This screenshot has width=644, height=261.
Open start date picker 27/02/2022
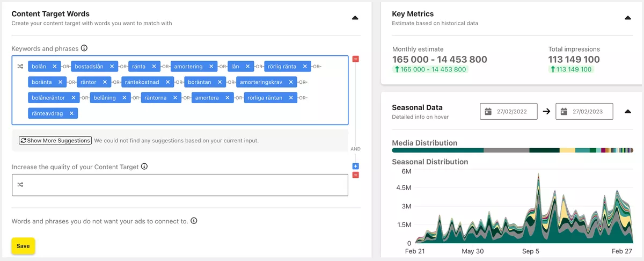509,112
